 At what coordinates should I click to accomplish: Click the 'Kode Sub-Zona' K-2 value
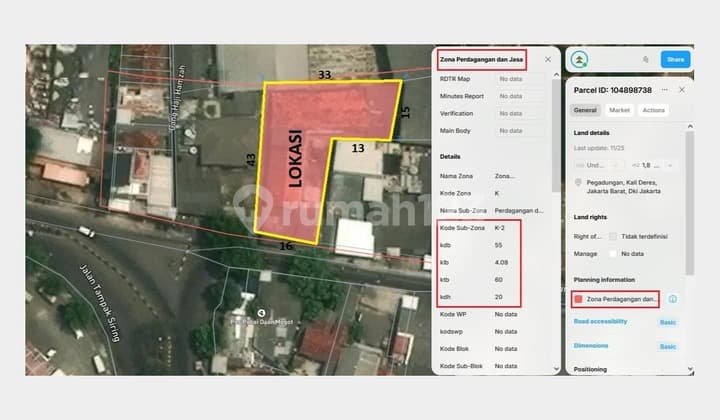point(500,228)
